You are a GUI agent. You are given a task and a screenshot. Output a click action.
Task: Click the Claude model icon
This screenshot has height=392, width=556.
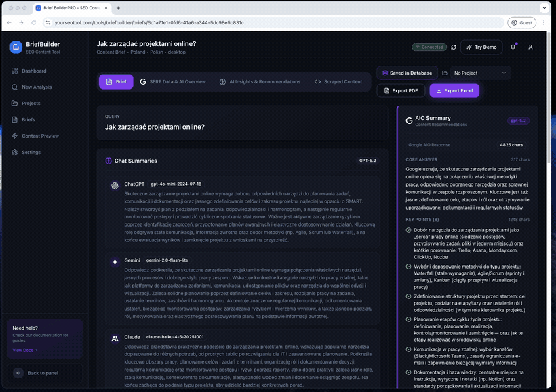[115, 338]
